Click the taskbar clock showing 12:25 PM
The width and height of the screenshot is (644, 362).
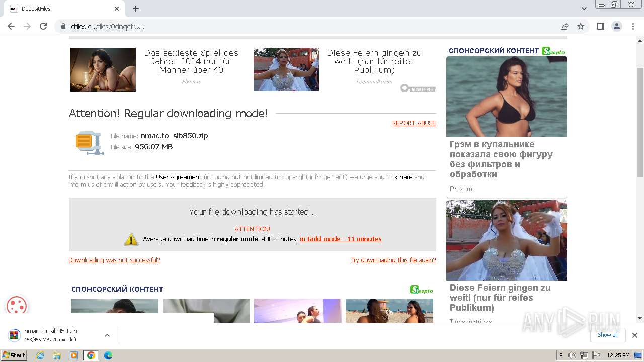[618, 355]
